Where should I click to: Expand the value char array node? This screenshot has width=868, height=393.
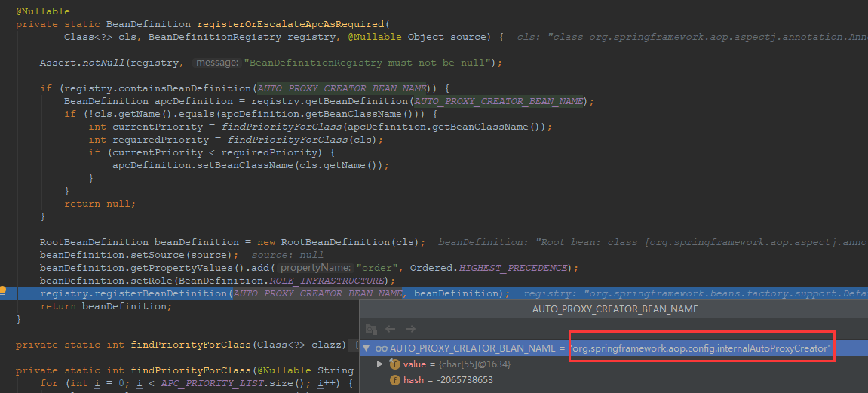point(380,364)
